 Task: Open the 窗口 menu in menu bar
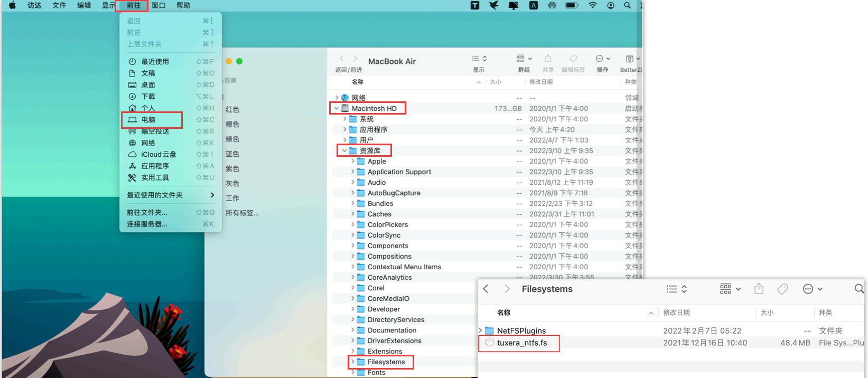(x=158, y=5)
